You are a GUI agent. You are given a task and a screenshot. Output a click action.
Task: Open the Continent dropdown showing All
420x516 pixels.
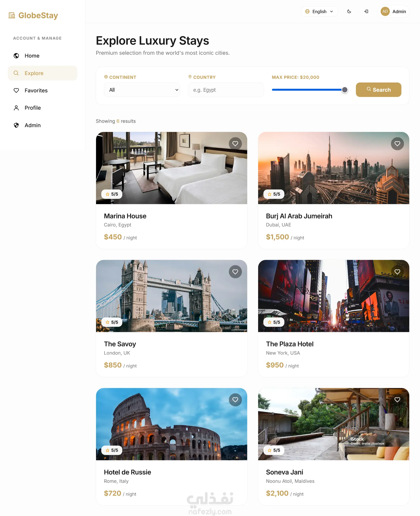tap(142, 90)
